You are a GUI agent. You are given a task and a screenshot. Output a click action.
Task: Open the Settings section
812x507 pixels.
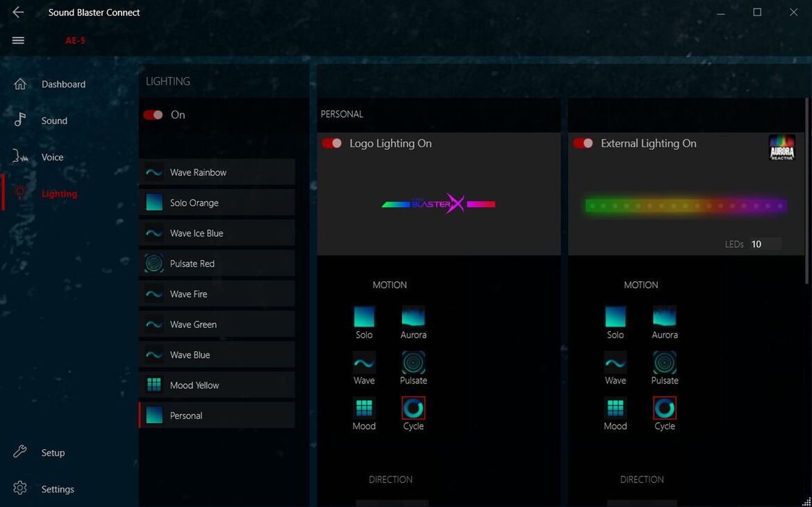tap(58, 489)
